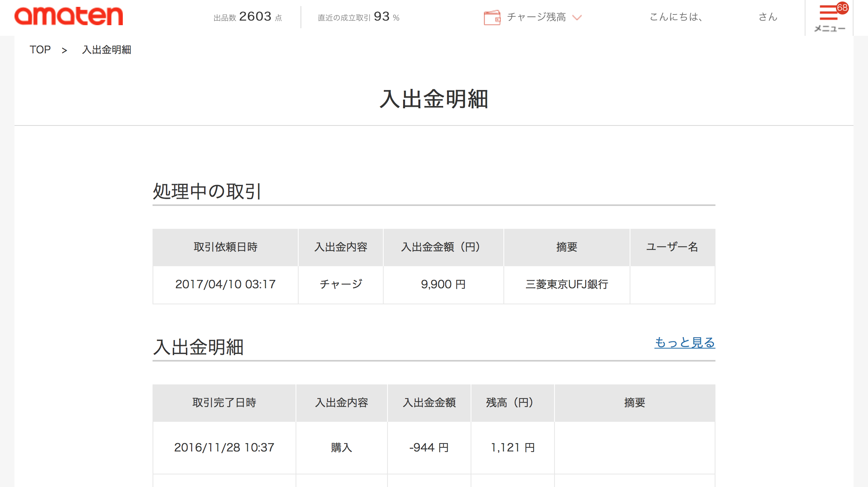Select the チャージ entry icon area
Image resolution: width=868 pixels, height=487 pixels.
tap(341, 284)
